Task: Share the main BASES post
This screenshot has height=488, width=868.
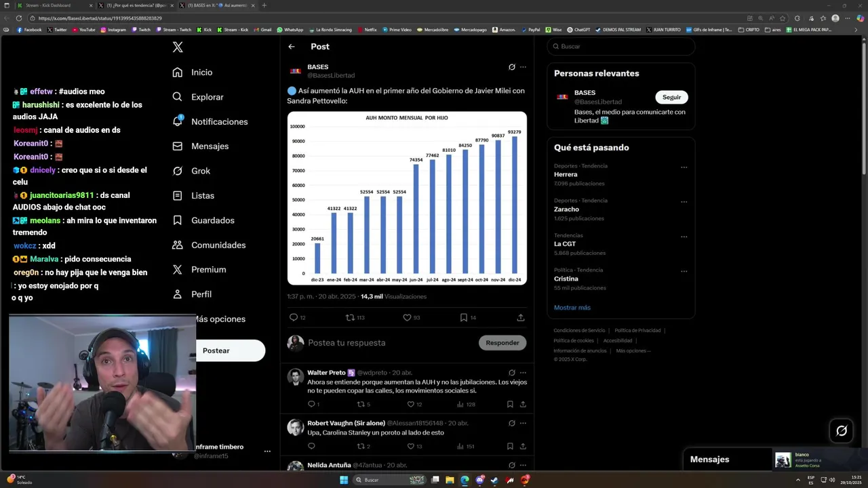Action: [521, 317]
